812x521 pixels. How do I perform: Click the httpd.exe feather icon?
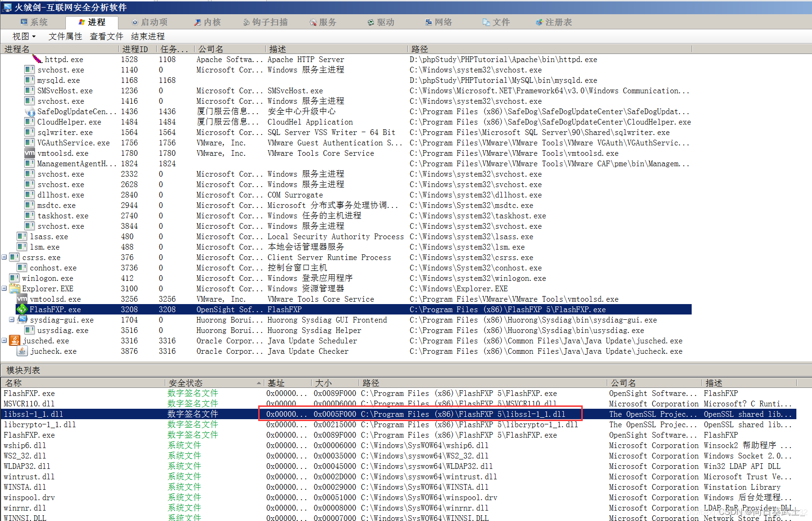pyautogui.click(x=37, y=59)
